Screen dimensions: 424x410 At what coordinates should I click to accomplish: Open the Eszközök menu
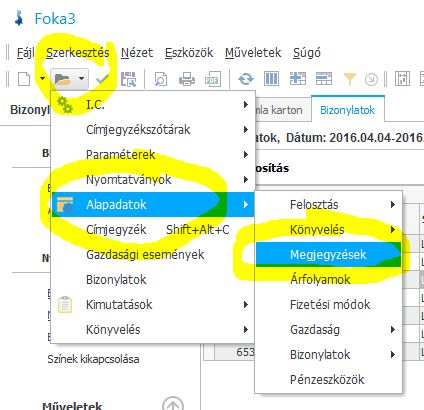(189, 53)
